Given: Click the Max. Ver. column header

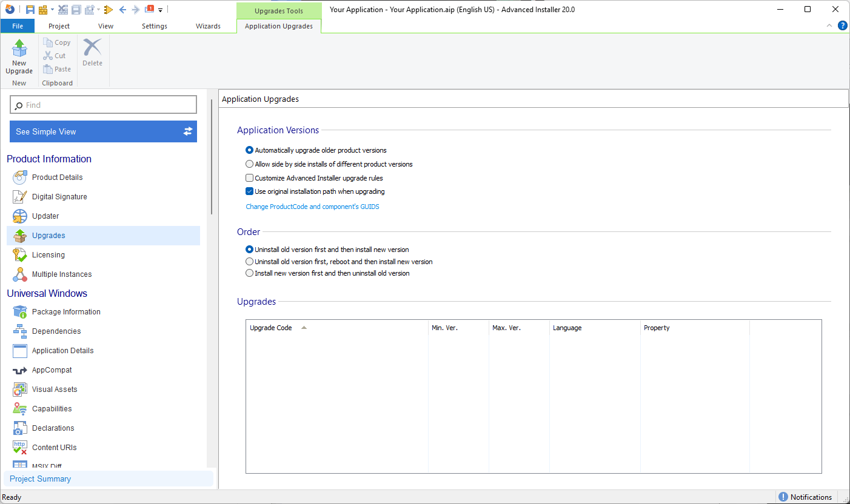Looking at the screenshot, I should coord(519,328).
